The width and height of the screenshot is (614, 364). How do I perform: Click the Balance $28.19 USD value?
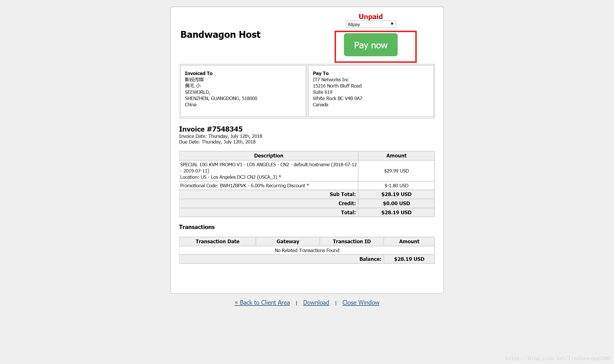(409, 259)
